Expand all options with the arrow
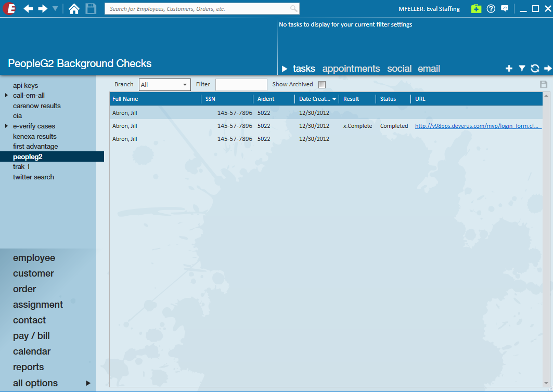The image size is (553, 392). pyautogui.click(x=88, y=383)
